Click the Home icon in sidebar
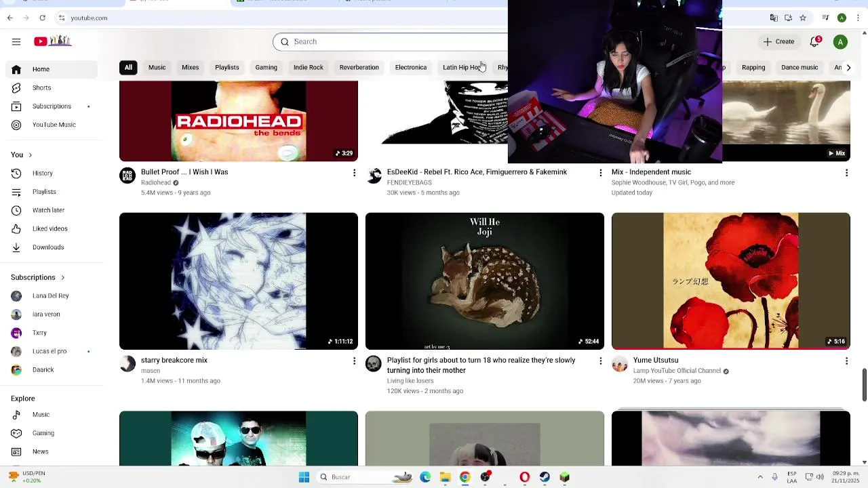The image size is (868, 488). pos(16,69)
